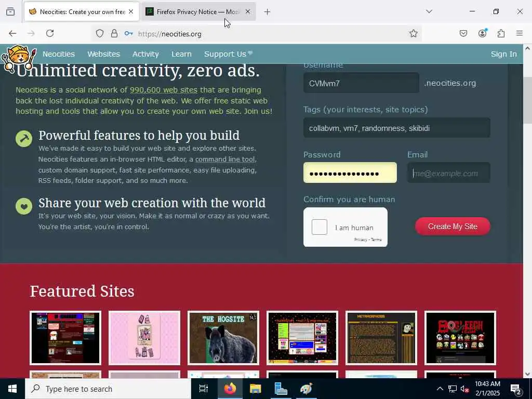Image resolution: width=532 pixels, height=399 pixels.
Task: Open the Neocities nav link
Action: (x=59, y=54)
